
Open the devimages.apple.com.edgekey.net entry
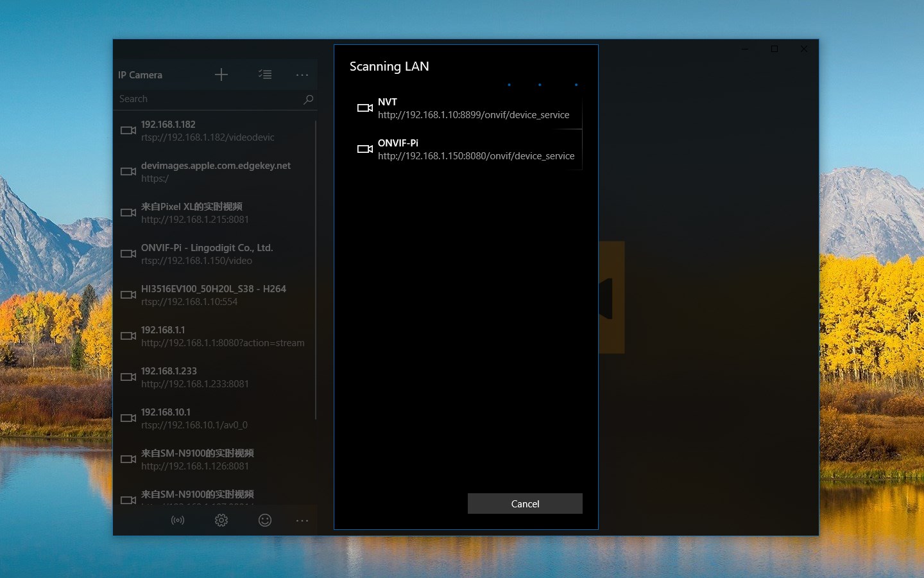point(216,171)
